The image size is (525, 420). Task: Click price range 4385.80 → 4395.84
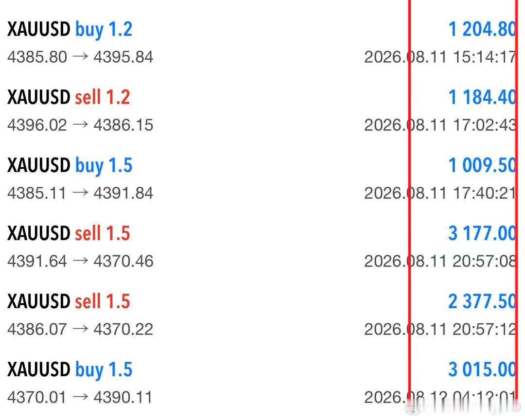click(80, 57)
